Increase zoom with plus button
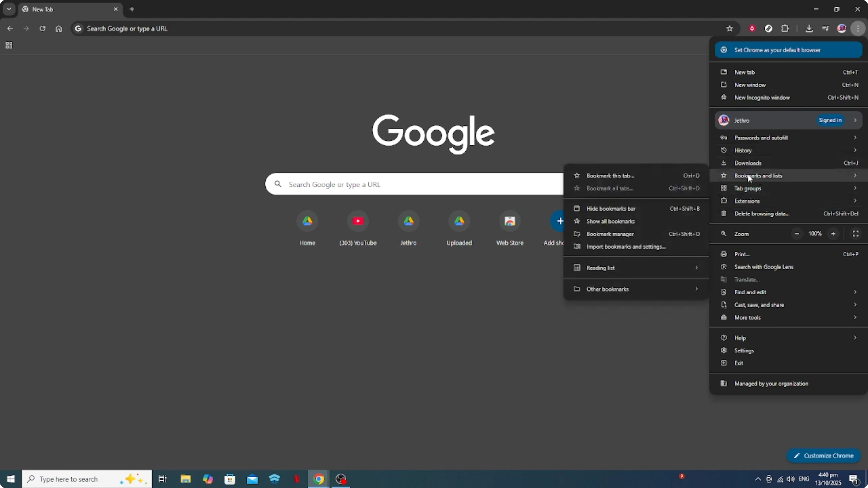868x488 pixels. coord(833,233)
